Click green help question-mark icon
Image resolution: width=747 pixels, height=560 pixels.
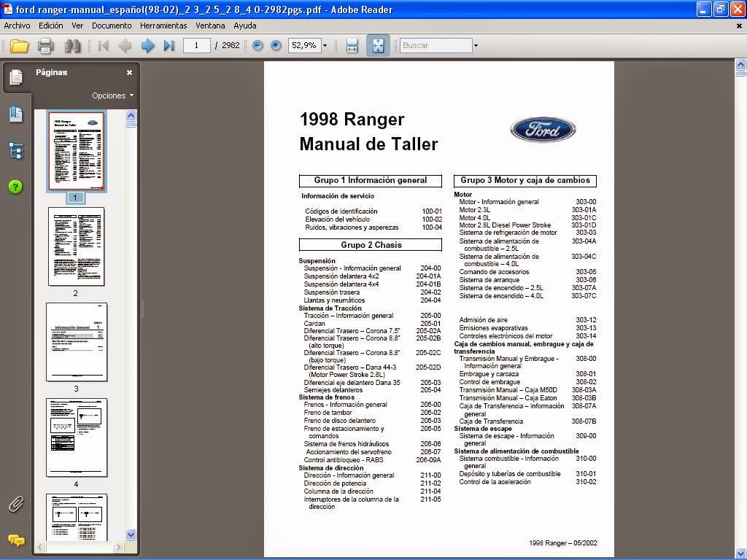(15, 187)
